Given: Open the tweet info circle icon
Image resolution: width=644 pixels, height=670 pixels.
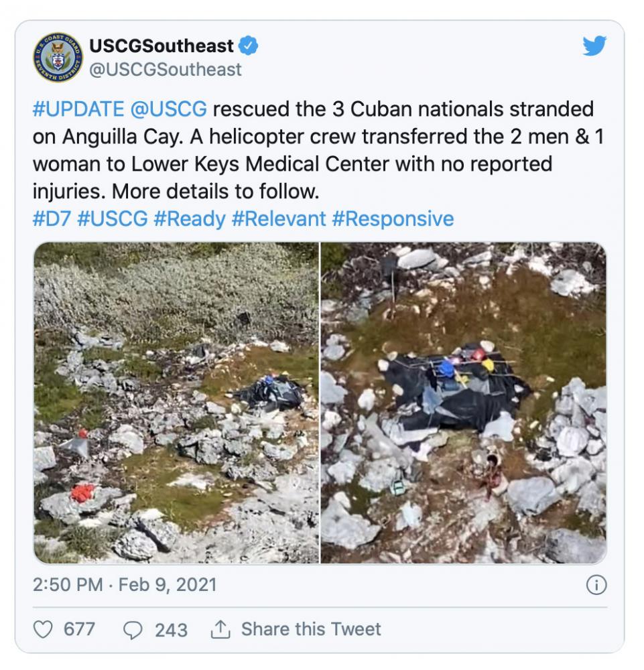Looking at the screenshot, I should tap(596, 585).
